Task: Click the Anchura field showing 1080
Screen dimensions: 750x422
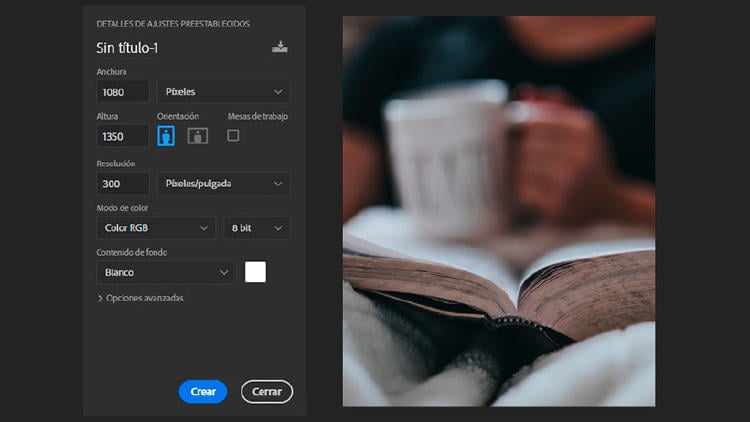Action: (x=122, y=92)
